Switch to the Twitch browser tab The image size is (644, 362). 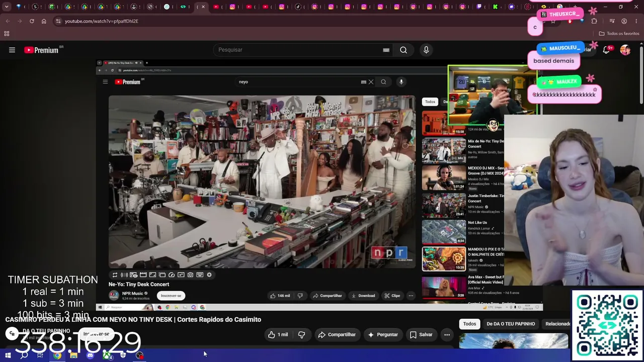point(479,7)
